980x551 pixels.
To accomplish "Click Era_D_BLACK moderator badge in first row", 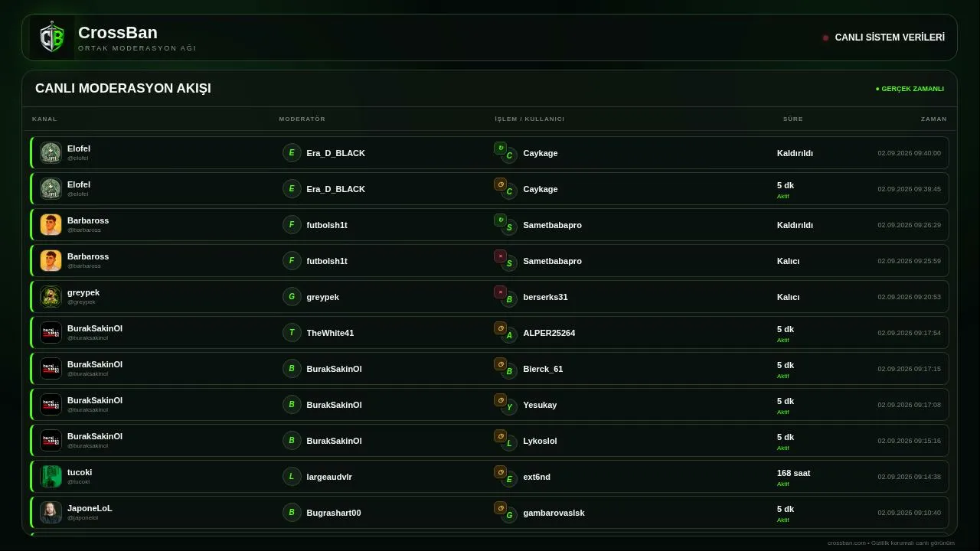I will pos(292,153).
